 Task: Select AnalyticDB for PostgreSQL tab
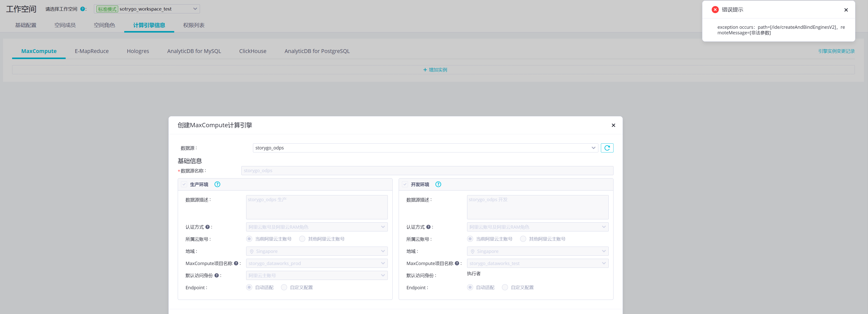(x=317, y=51)
